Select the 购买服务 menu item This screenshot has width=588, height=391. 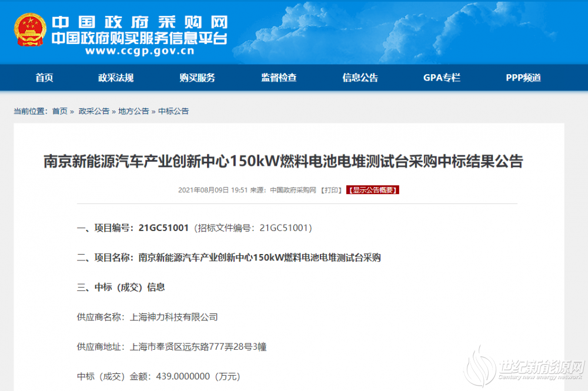click(x=197, y=78)
